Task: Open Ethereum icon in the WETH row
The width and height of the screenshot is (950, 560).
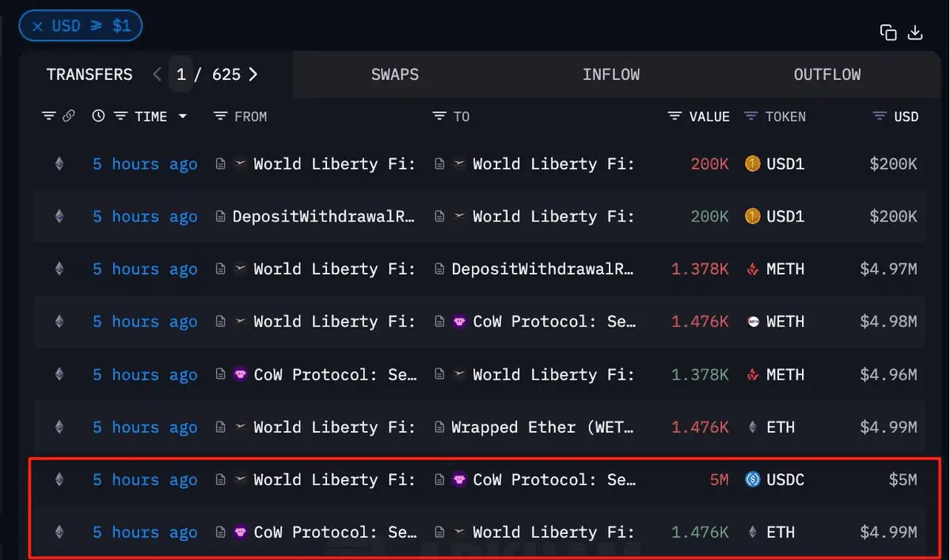Action: click(x=59, y=322)
